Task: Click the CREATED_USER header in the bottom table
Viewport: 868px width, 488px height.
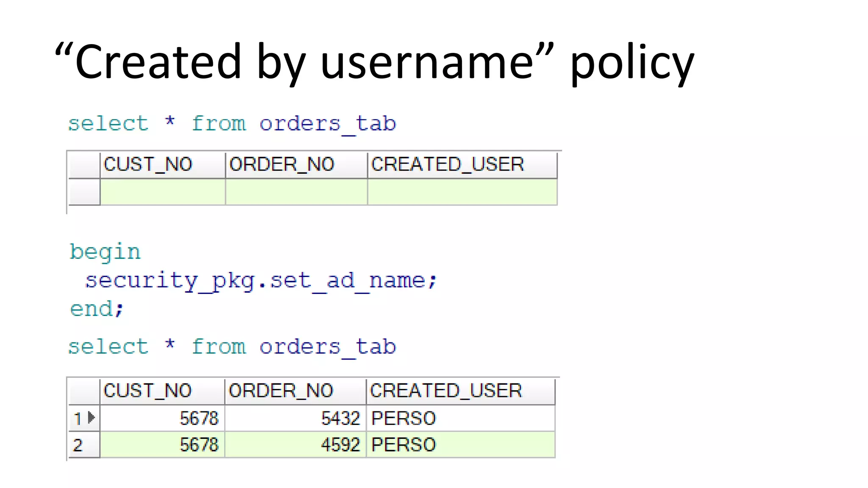Action: [461, 391]
